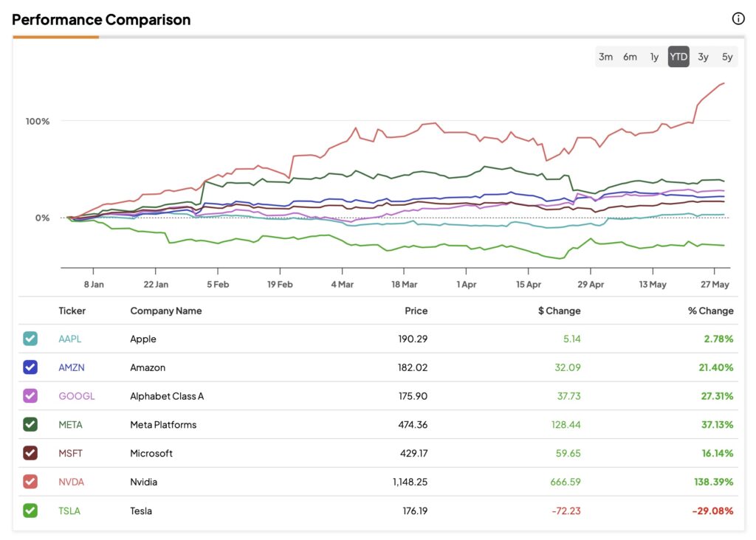Toggle the GOOGL checkbox

[30, 396]
